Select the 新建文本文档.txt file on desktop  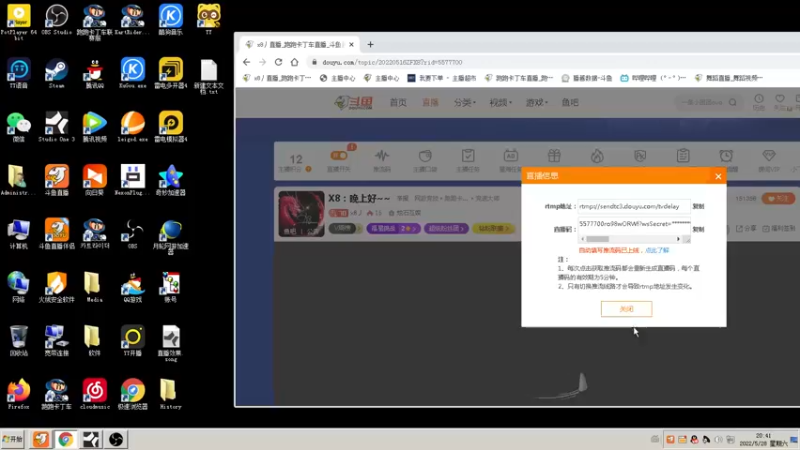(x=209, y=77)
